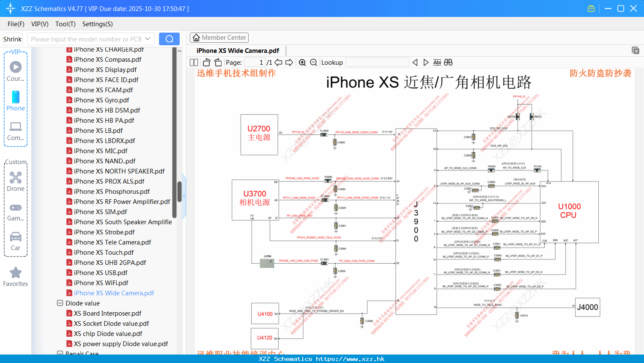Click the blue search button
The height and width of the screenshot is (363, 644).
click(x=169, y=39)
